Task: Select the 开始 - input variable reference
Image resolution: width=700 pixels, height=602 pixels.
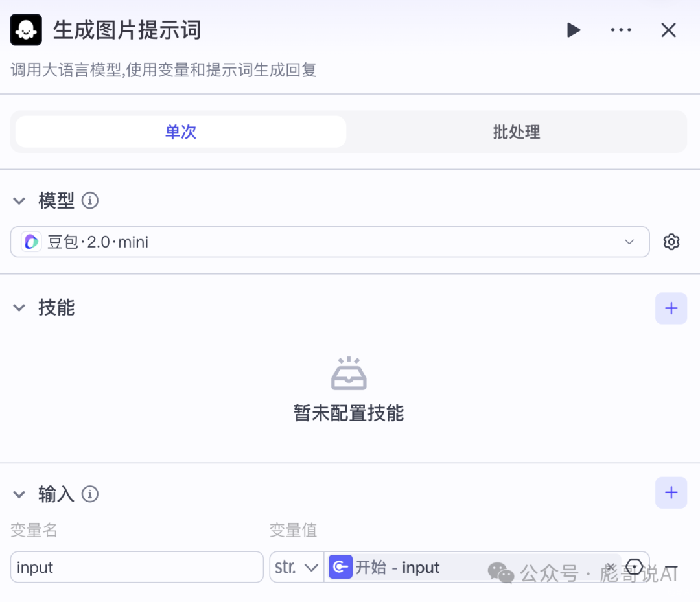Action: [473, 567]
